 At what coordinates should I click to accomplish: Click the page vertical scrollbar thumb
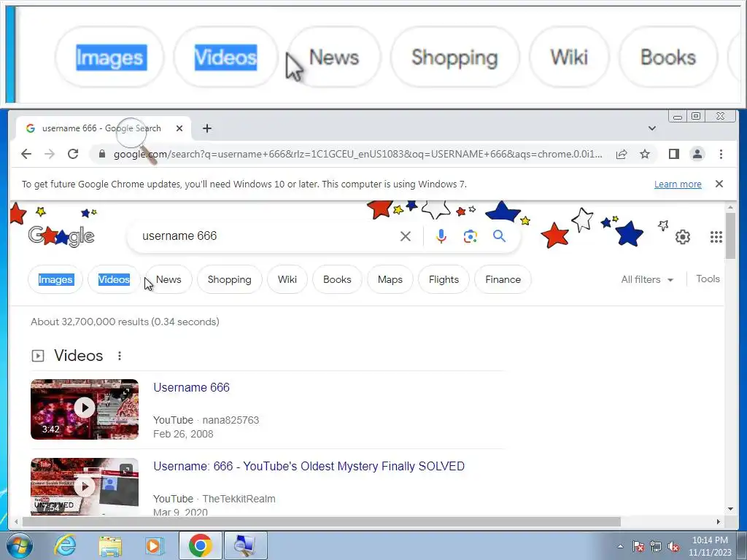[x=730, y=236]
